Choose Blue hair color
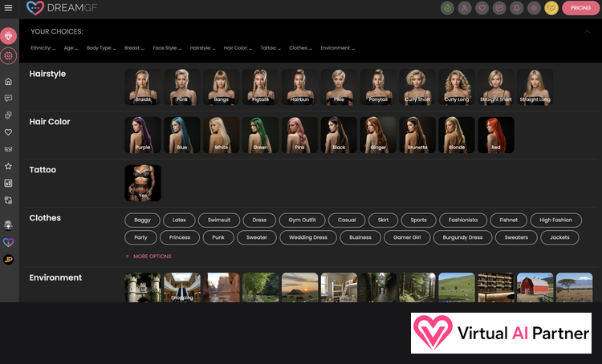The image size is (602, 364). 182,135
